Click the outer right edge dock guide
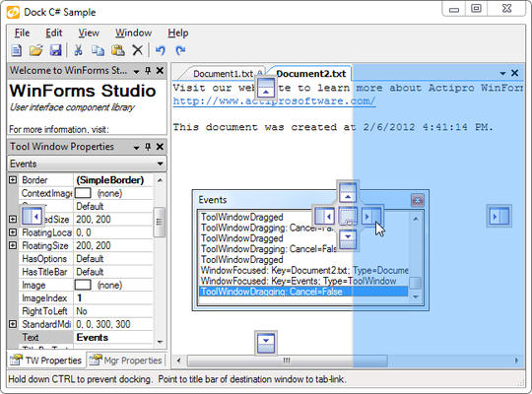This screenshot has height=394, width=532. [x=499, y=216]
